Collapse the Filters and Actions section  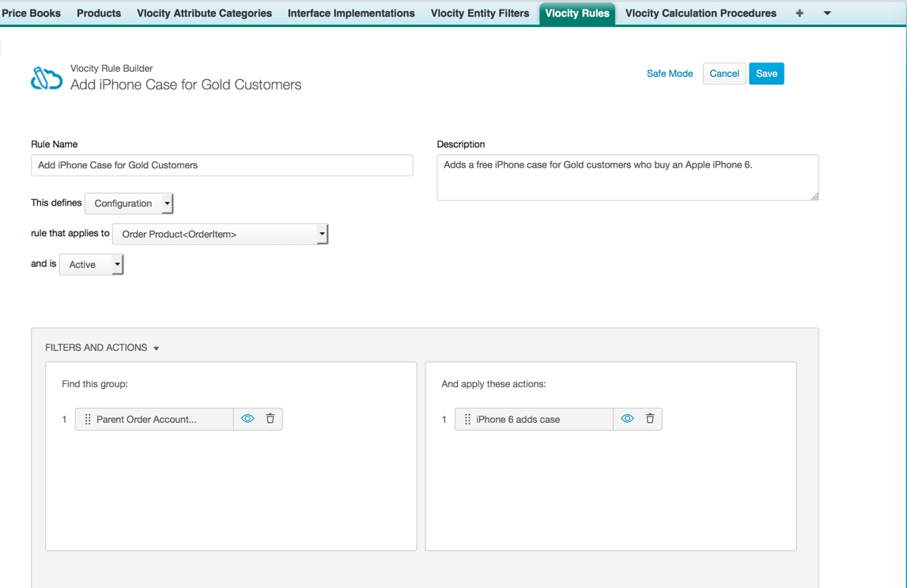pyautogui.click(x=157, y=348)
